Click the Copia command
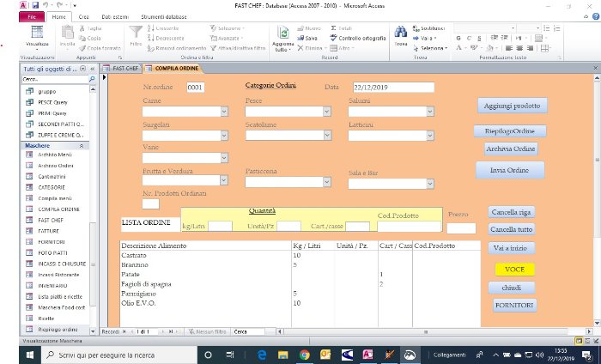 (x=90, y=39)
